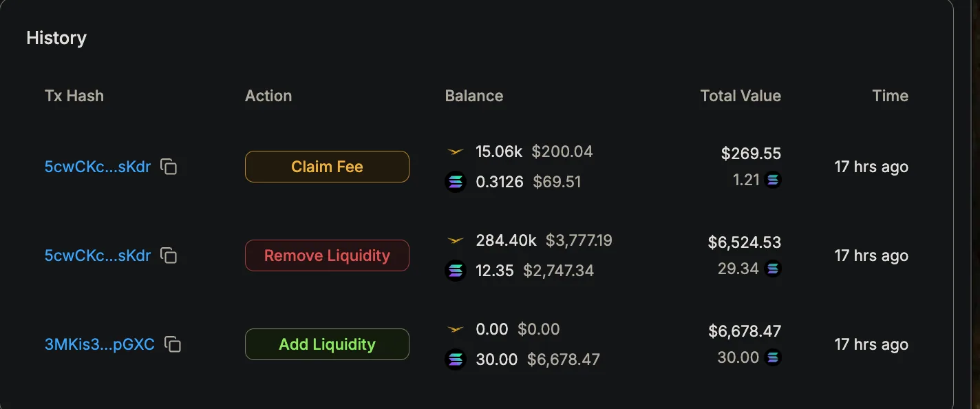Copy the tx hash in Remove Liquidity row
This screenshot has width=980, height=409.
169,255
